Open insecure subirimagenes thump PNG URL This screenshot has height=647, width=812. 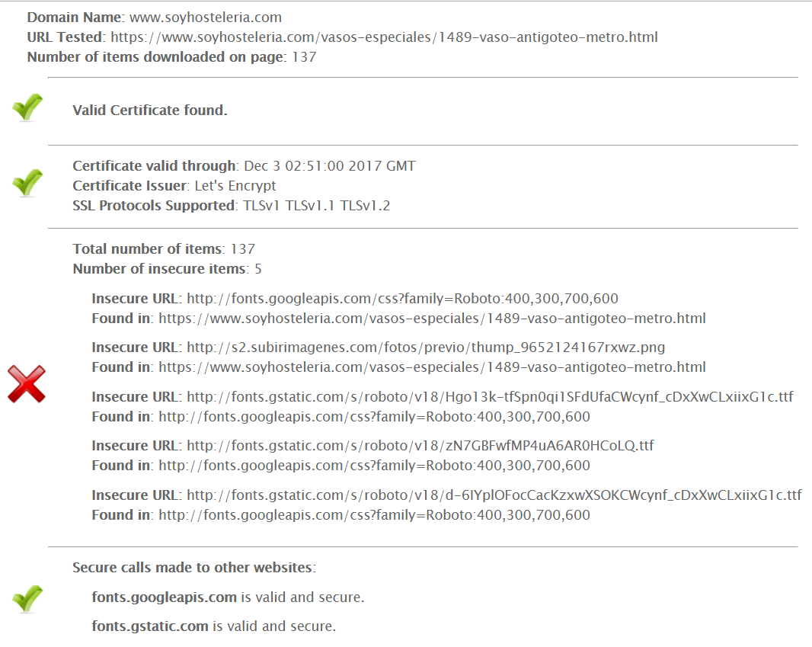coord(426,348)
